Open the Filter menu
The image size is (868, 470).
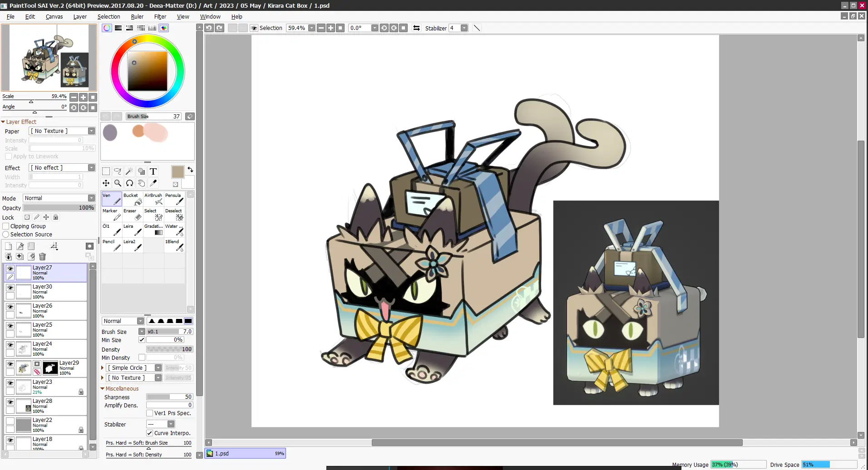160,16
